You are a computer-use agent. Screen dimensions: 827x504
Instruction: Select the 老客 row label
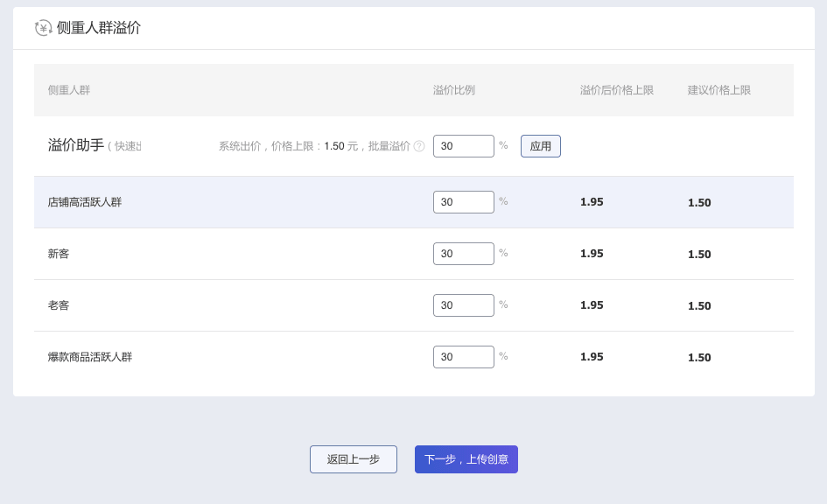[x=59, y=305]
